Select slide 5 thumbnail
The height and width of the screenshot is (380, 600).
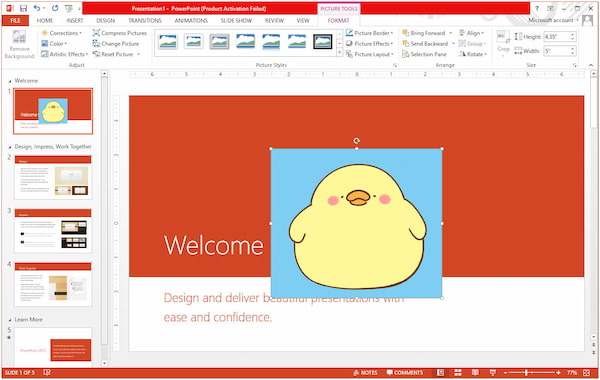click(53, 347)
